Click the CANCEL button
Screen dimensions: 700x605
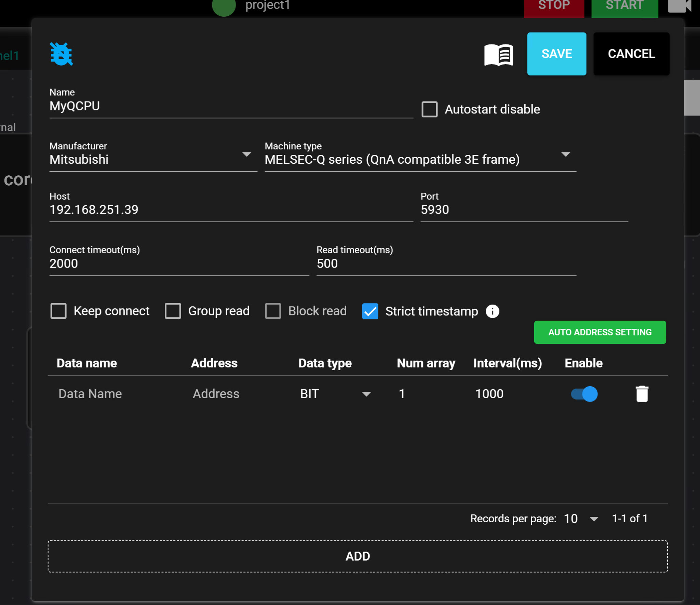click(x=631, y=54)
